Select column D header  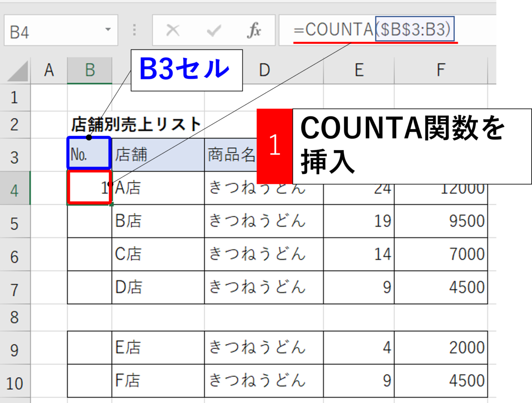(x=264, y=71)
